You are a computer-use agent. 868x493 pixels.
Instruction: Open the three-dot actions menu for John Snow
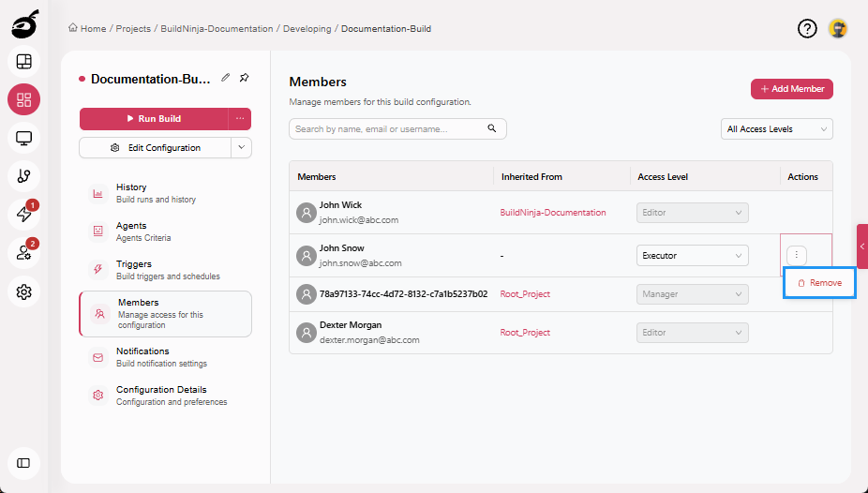pos(796,255)
